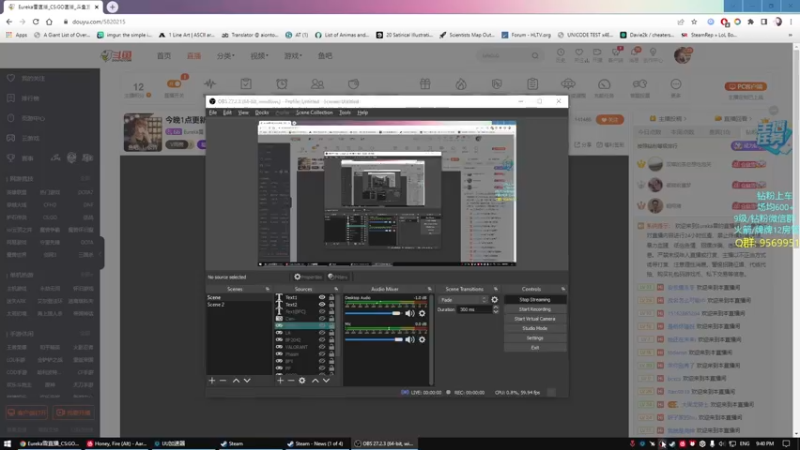Add a new source with the plus icon
This screenshot has height=450, width=800.
pyautogui.click(x=280, y=381)
